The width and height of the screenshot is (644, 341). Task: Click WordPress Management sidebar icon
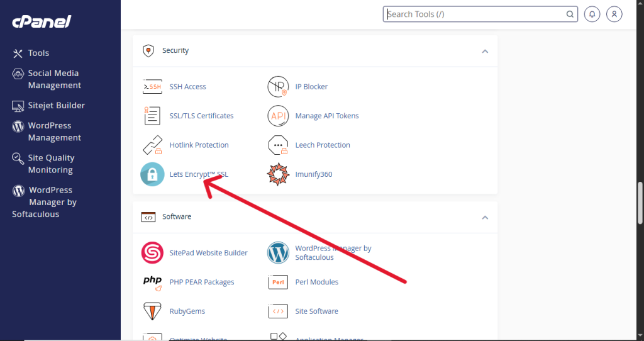18,126
